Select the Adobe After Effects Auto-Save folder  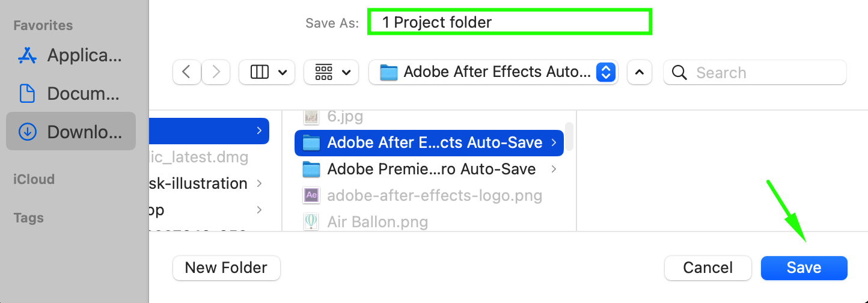point(429,143)
